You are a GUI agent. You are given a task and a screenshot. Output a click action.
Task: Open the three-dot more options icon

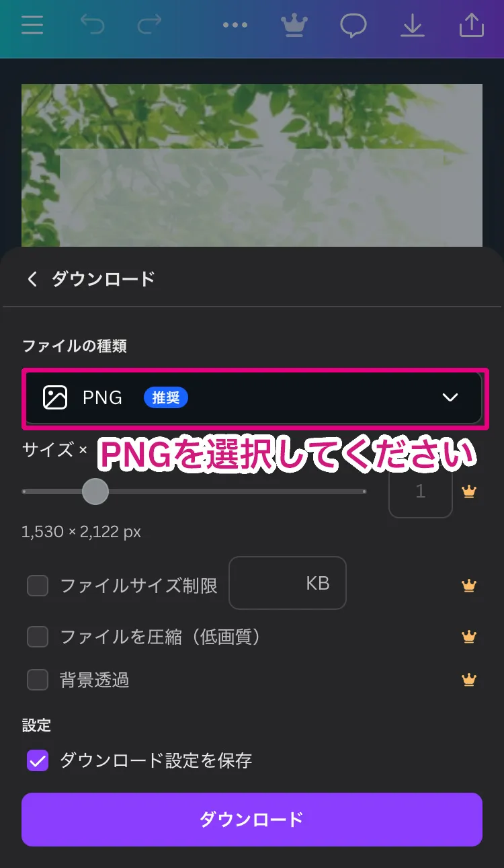click(x=235, y=26)
